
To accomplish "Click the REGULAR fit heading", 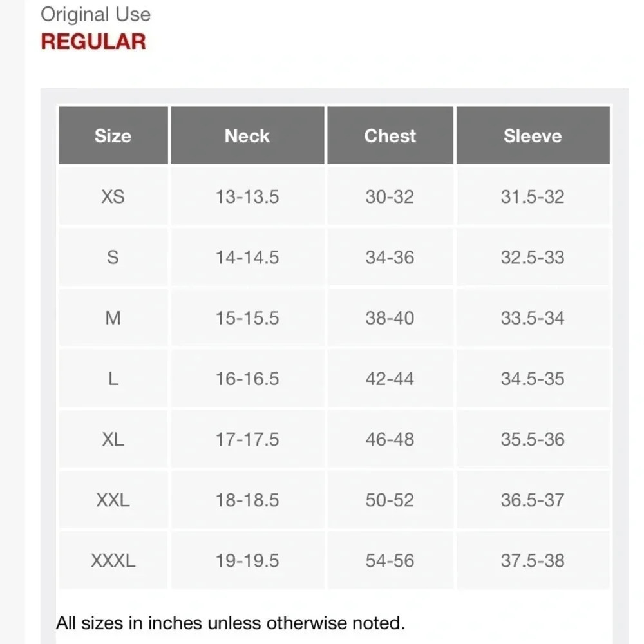I will point(93,41).
